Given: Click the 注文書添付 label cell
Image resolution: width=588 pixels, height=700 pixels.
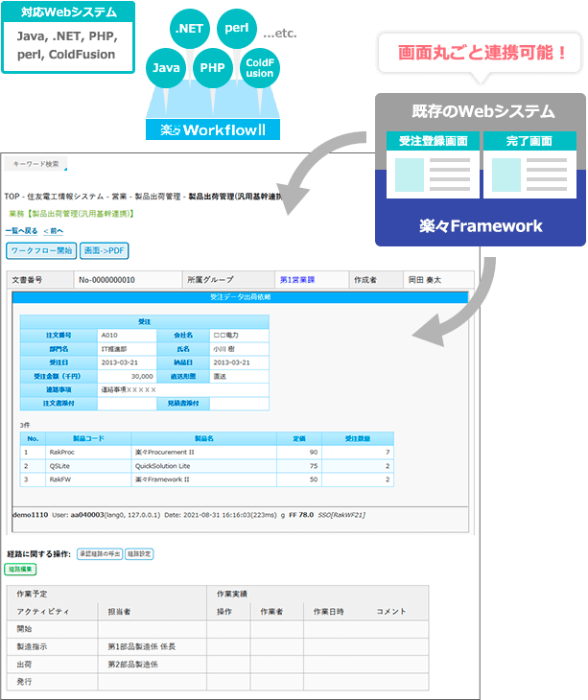Looking at the screenshot, I should [x=59, y=403].
